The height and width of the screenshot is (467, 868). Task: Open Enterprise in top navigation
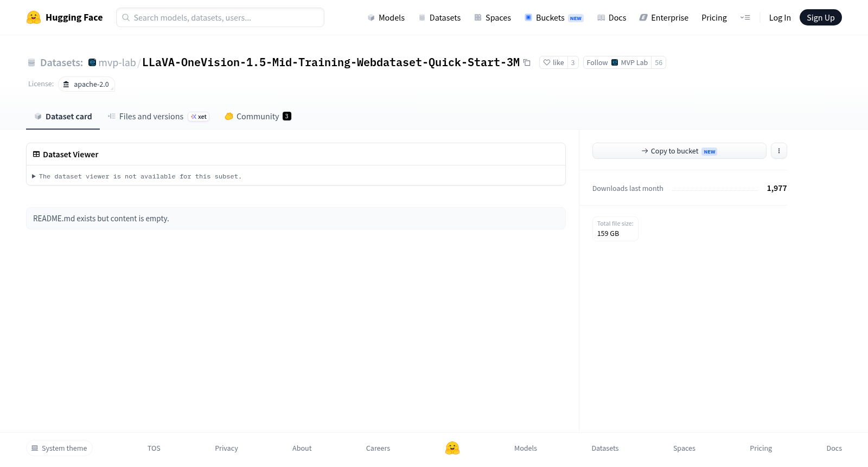click(664, 17)
